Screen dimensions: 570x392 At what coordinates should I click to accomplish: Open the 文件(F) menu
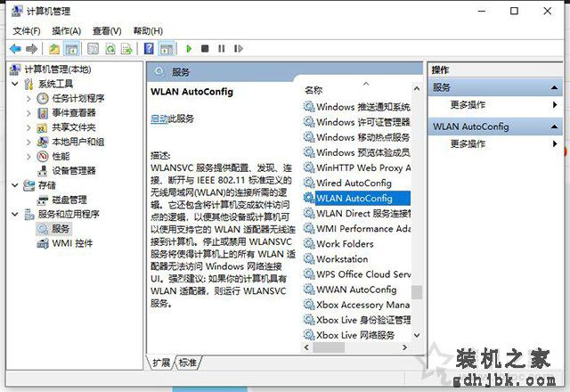[27, 31]
